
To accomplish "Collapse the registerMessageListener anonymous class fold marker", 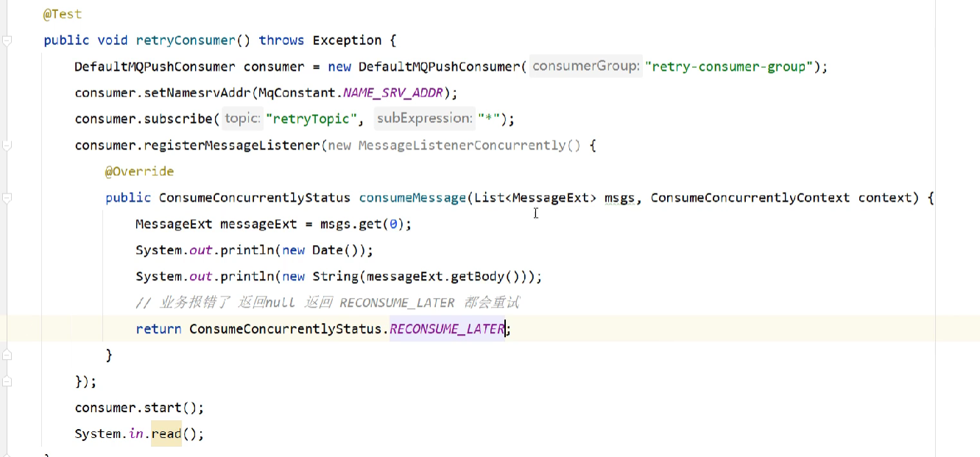I will coord(7,146).
